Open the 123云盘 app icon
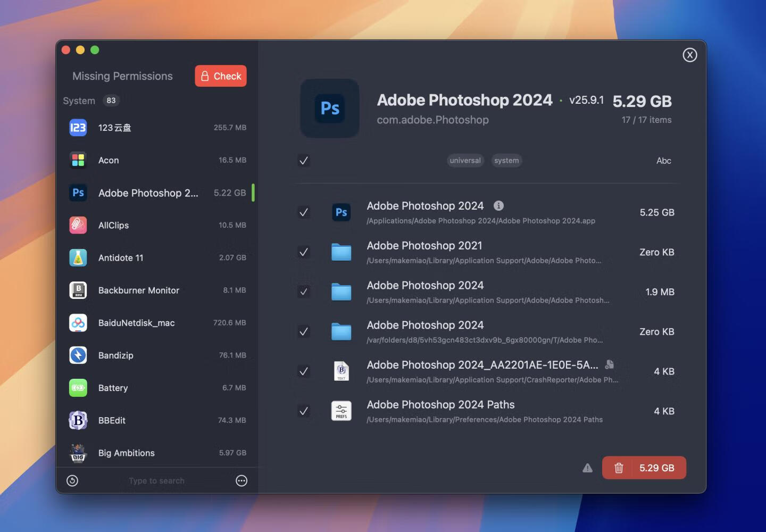The width and height of the screenshot is (766, 532). (78, 128)
